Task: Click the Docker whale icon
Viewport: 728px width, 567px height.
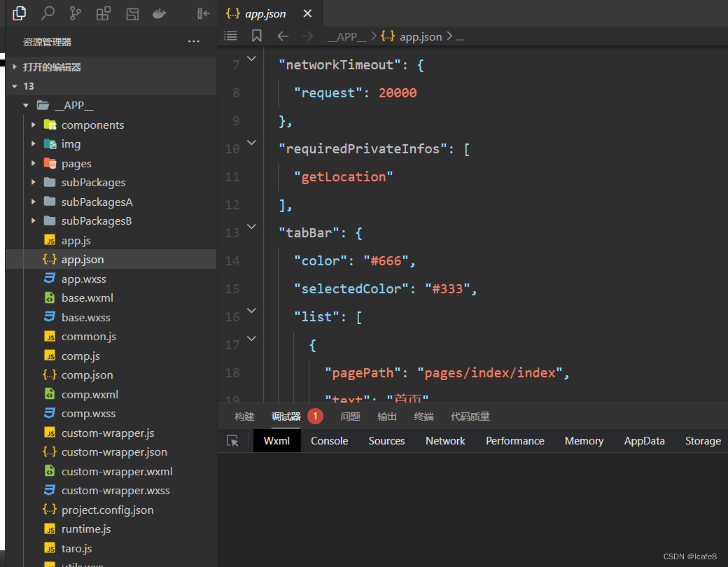Action: point(160,13)
